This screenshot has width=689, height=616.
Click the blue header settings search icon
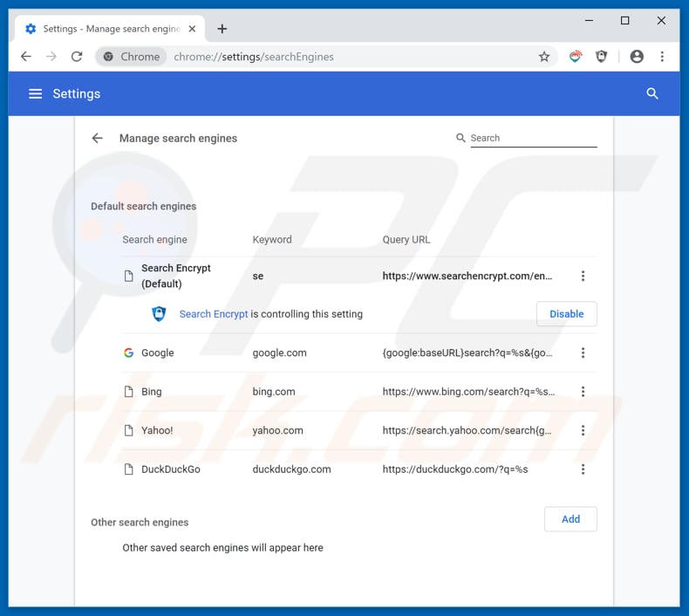[651, 93]
